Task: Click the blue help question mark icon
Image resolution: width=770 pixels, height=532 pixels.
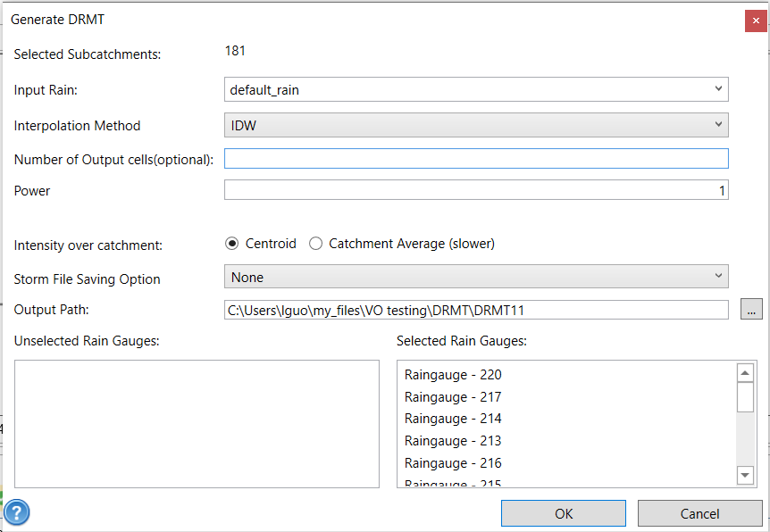Action: pyautogui.click(x=17, y=512)
